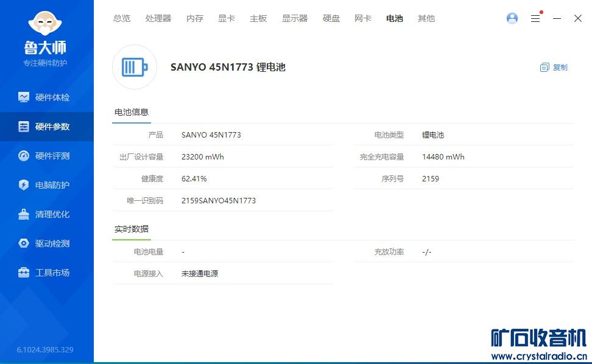Click the 序列号 value 2159
This screenshot has width=592, height=364.
point(431,179)
